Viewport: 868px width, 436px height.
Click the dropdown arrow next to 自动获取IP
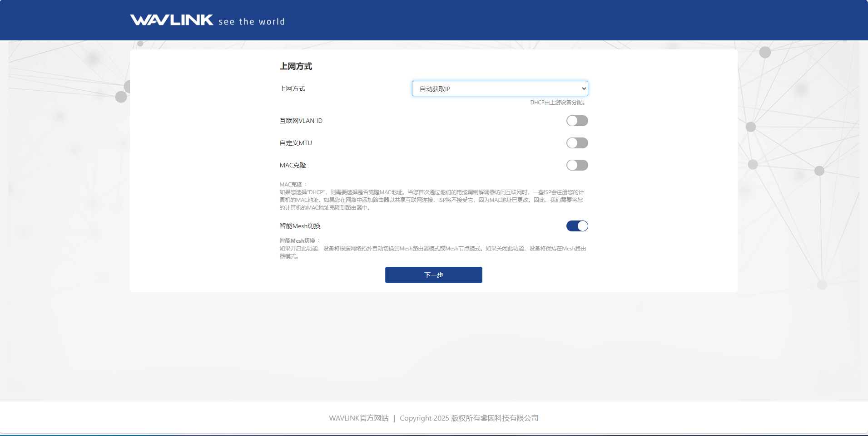(584, 88)
